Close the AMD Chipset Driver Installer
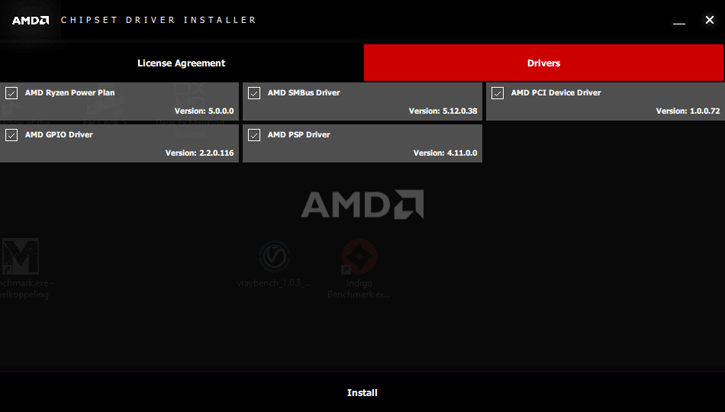Screen dimensions: 725x412 709,20
